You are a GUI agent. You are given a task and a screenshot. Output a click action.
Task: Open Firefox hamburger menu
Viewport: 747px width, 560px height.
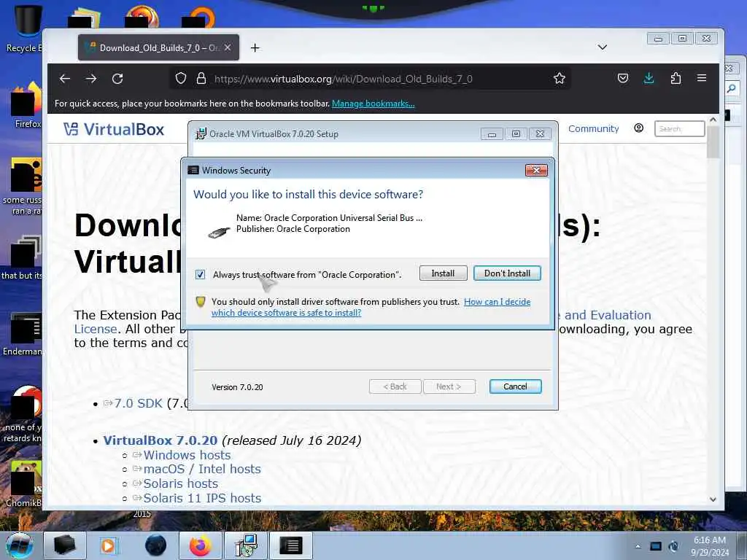[702, 78]
